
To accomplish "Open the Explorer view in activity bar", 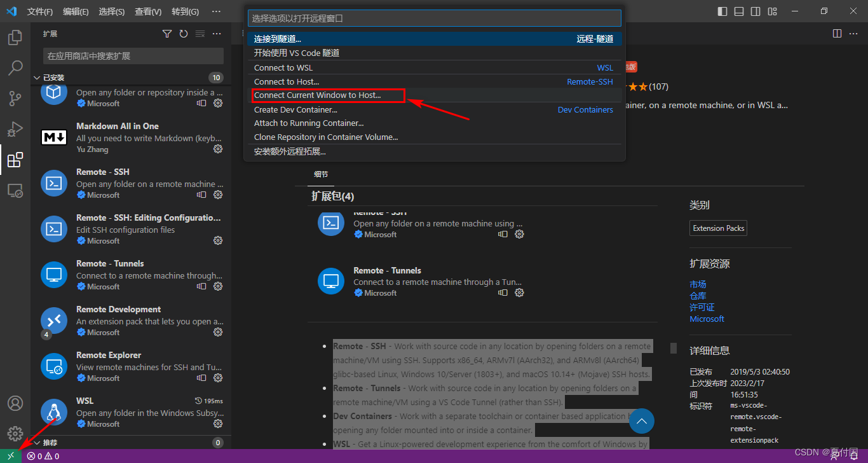I will pos(15,38).
